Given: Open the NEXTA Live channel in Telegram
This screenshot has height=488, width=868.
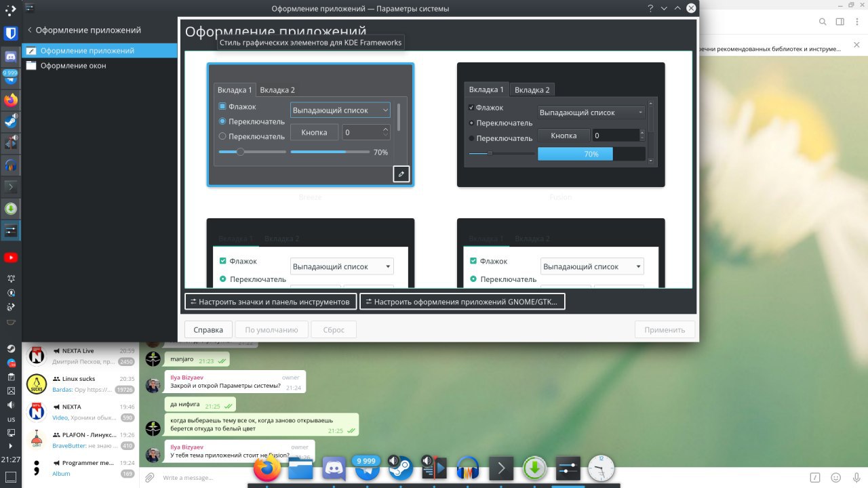Looking at the screenshot, I should pyautogui.click(x=80, y=357).
